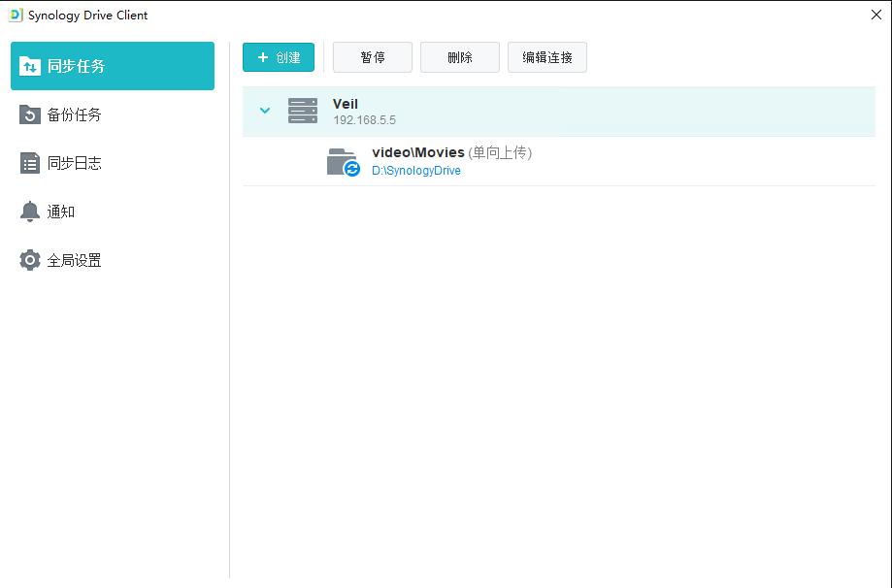Select the video\Movies sync task name
Viewport: 892px width, 588px height.
417,152
